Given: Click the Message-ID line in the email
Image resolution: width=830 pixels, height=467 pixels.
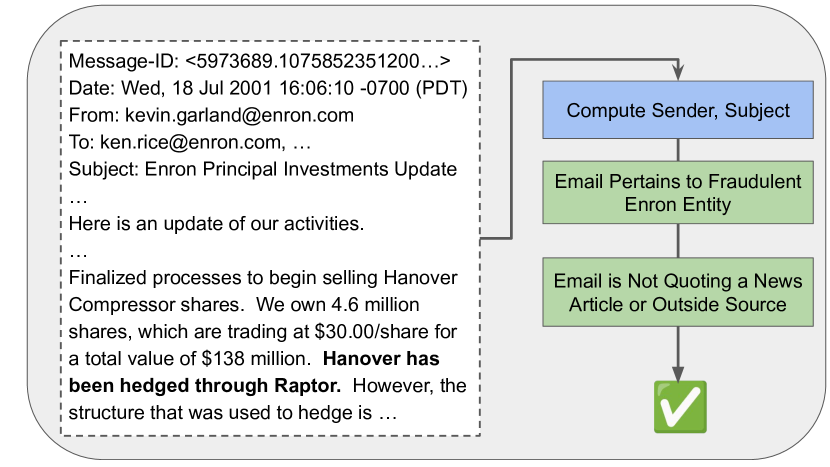Looking at the screenshot, I should (x=259, y=61).
